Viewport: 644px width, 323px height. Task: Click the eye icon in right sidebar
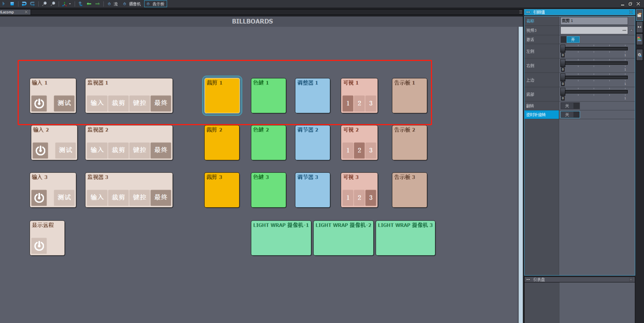(x=639, y=27)
